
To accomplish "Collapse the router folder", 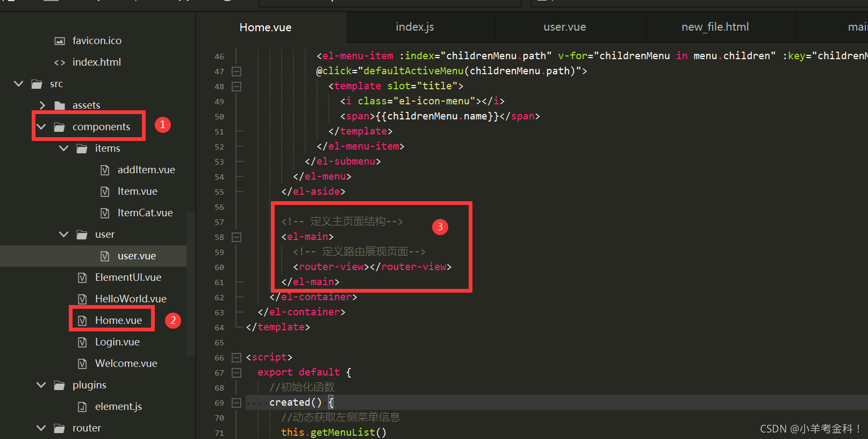I will [x=41, y=428].
